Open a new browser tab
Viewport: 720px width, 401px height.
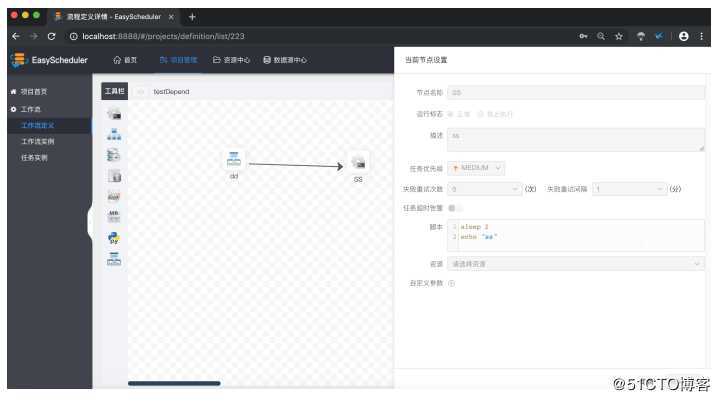[x=192, y=17]
